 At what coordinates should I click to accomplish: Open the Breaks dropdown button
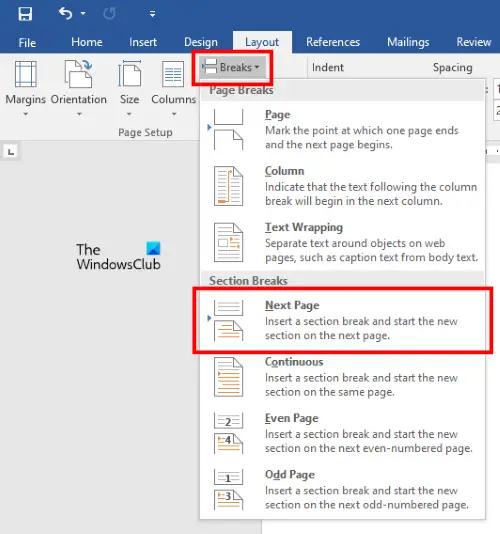(x=232, y=67)
